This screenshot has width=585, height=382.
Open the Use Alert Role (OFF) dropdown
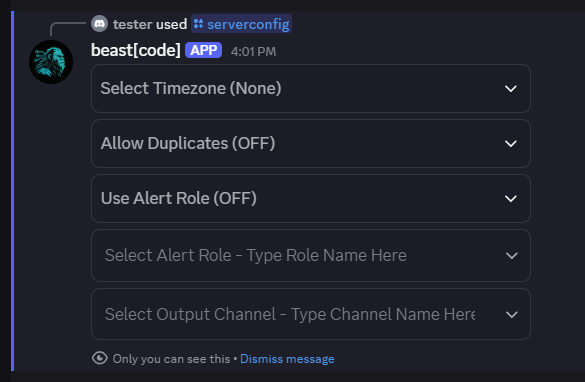point(311,198)
